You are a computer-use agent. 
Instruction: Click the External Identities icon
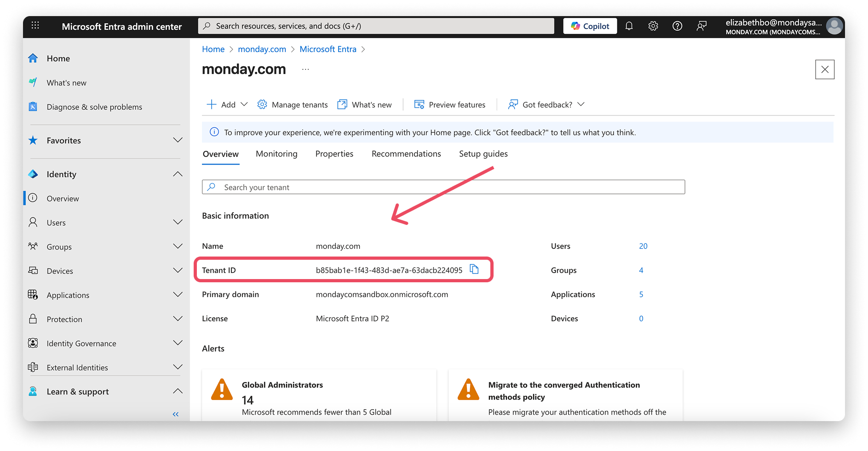pyautogui.click(x=33, y=367)
